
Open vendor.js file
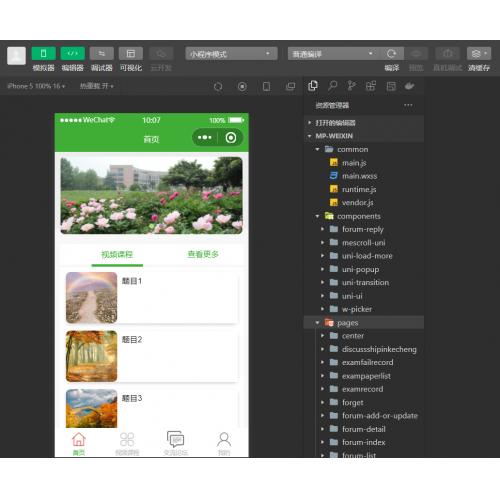364,203
